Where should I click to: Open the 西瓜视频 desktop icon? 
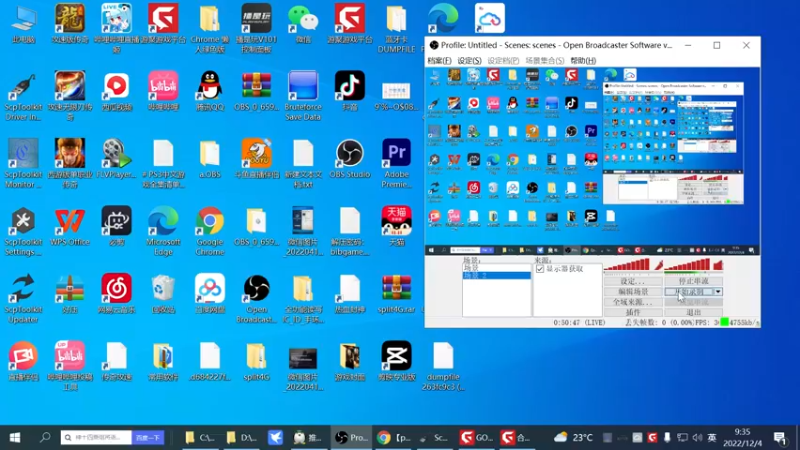point(116,91)
